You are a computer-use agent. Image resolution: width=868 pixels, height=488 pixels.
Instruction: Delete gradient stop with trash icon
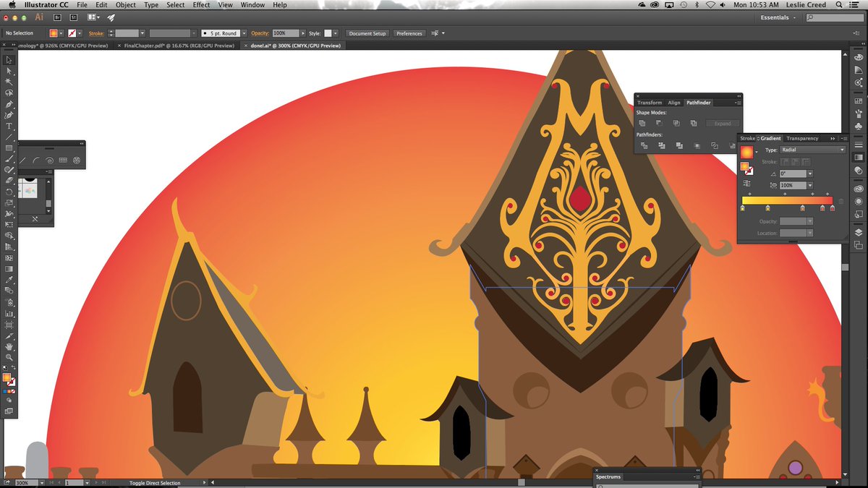[841, 201]
